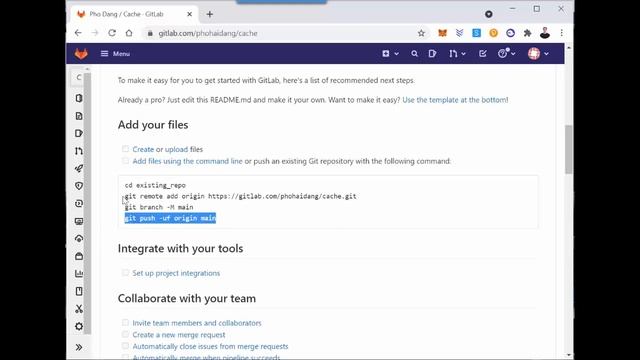Open the GitLab fox logo home
This screenshot has width=640, height=360.
coord(81,53)
